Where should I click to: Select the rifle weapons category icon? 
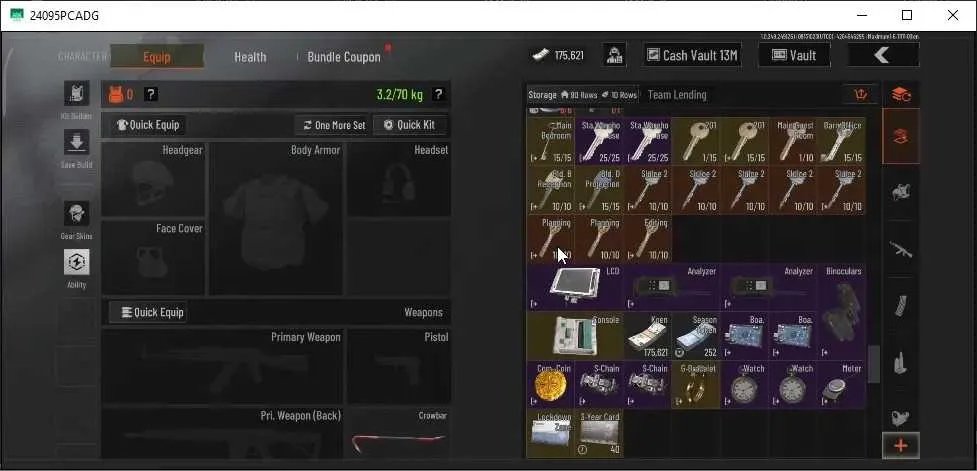tap(901, 249)
